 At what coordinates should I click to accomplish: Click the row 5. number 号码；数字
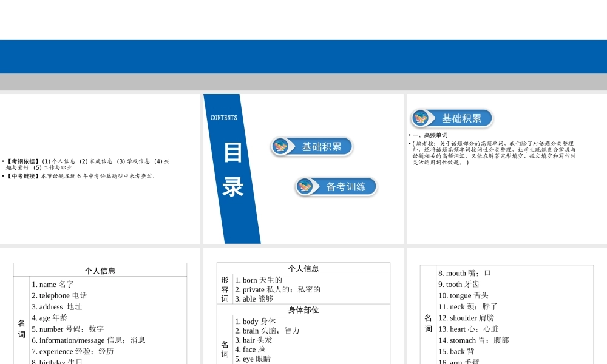tap(68, 329)
